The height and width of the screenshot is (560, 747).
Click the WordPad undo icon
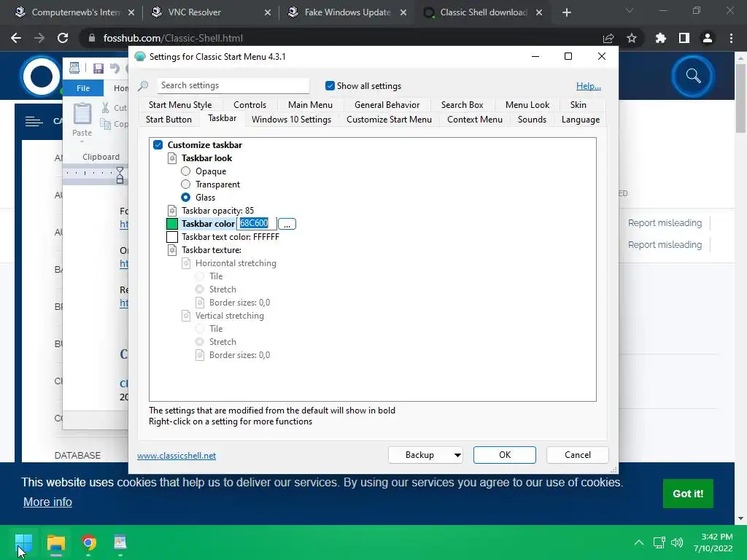coord(115,69)
